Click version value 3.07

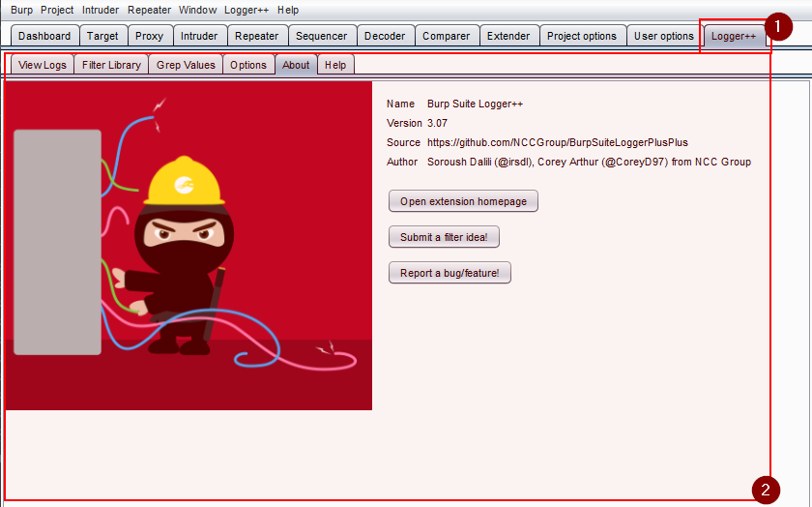(x=437, y=123)
